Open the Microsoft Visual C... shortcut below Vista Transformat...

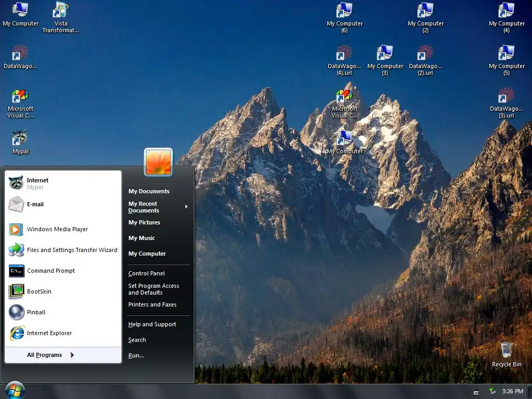pos(20,103)
